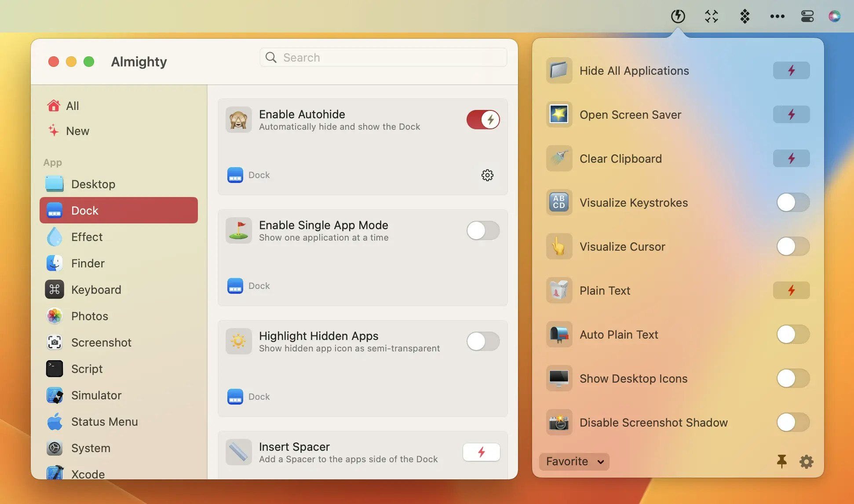Enable Auto Plain Text toggle

click(x=793, y=335)
